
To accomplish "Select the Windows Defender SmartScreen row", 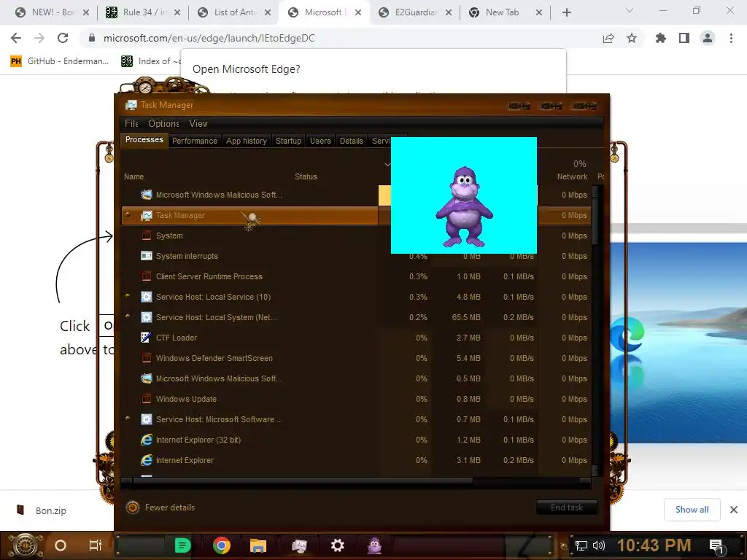I will [356, 358].
